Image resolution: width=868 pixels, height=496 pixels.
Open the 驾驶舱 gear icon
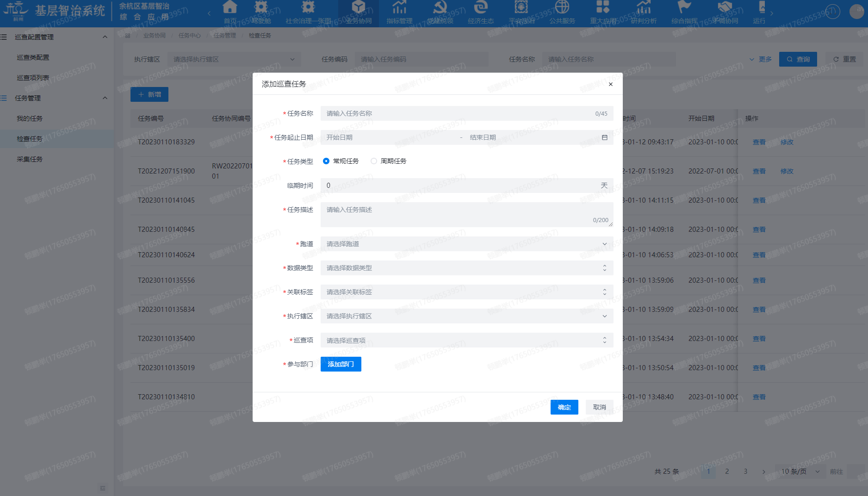[x=261, y=7]
